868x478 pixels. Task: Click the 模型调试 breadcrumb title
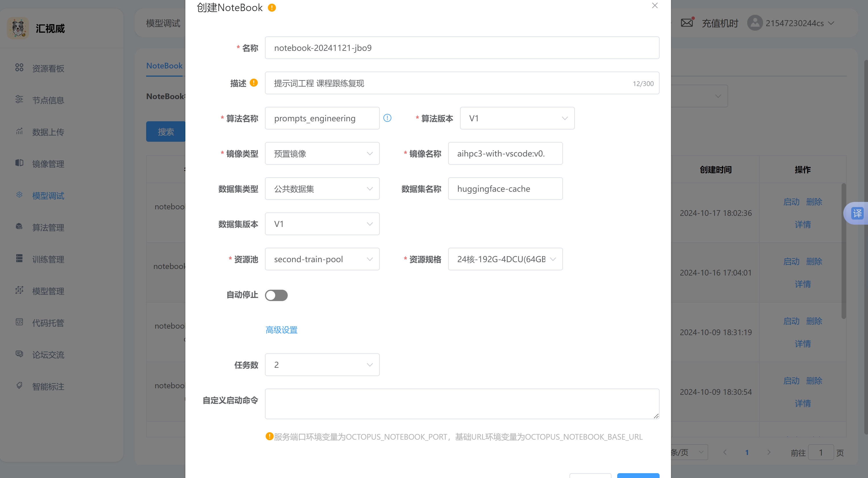[x=163, y=23]
